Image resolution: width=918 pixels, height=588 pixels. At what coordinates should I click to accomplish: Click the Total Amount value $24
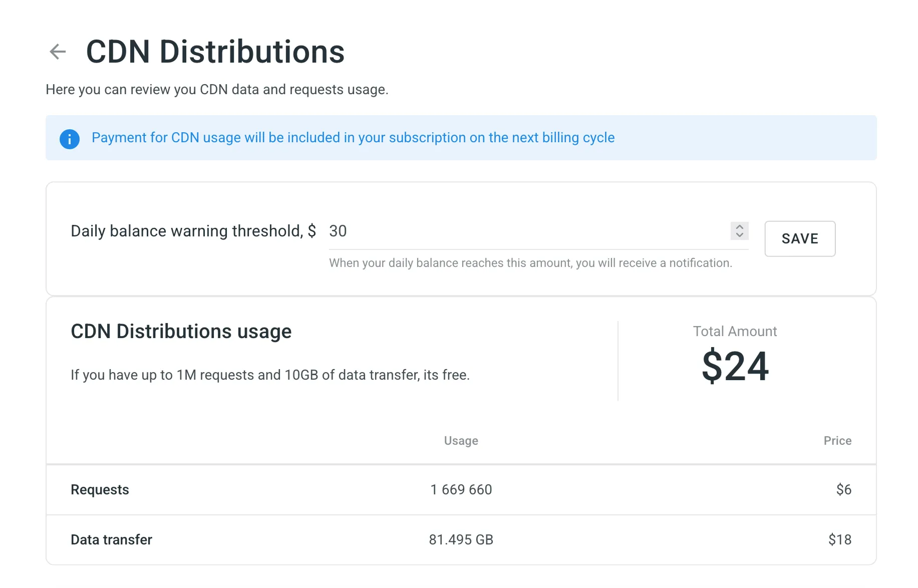point(735,366)
